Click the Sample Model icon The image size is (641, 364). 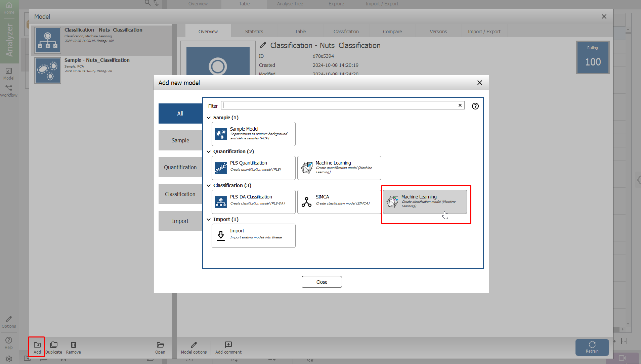pos(221,134)
